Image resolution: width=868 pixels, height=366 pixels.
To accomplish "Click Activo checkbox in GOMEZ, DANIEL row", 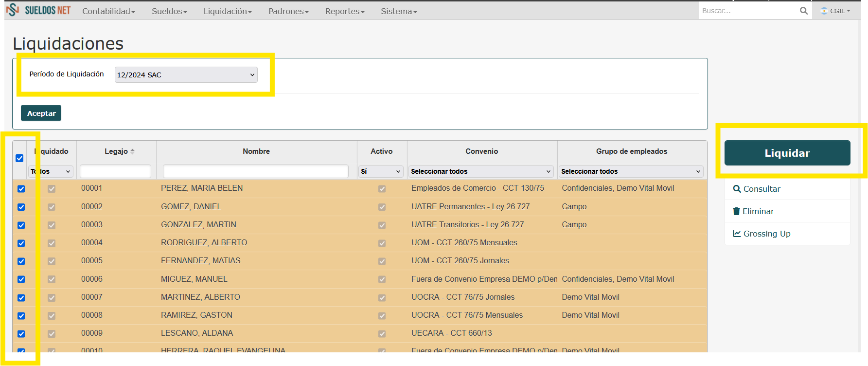I will (x=382, y=207).
